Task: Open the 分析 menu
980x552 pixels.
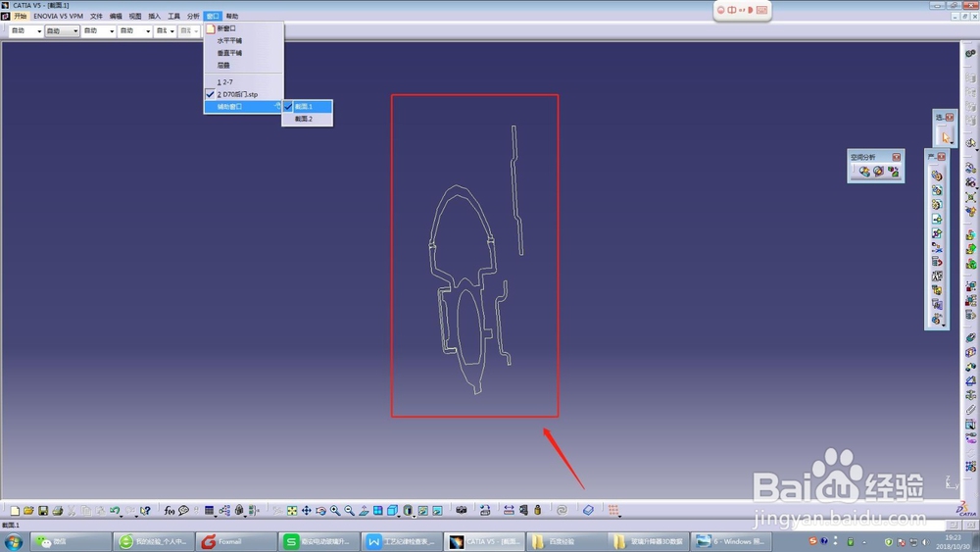Action: click(193, 17)
